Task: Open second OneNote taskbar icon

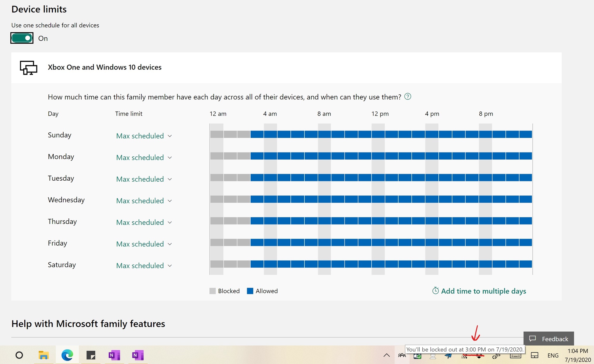Action: click(x=138, y=355)
